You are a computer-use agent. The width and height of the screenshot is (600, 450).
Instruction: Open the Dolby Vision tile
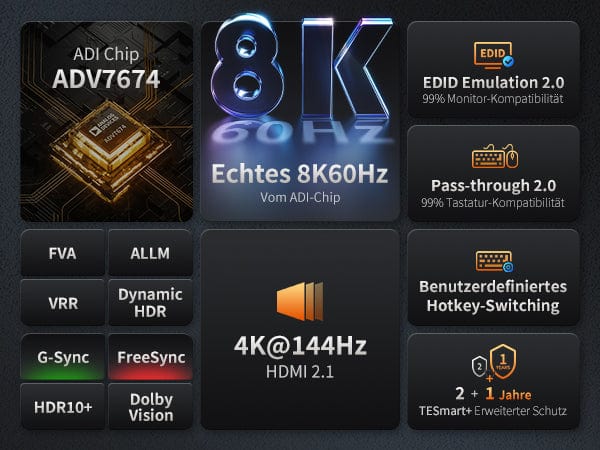pos(150,407)
